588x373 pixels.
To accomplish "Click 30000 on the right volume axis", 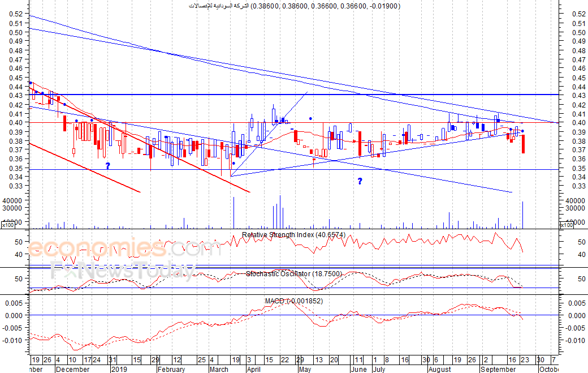I will [x=575, y=208].
